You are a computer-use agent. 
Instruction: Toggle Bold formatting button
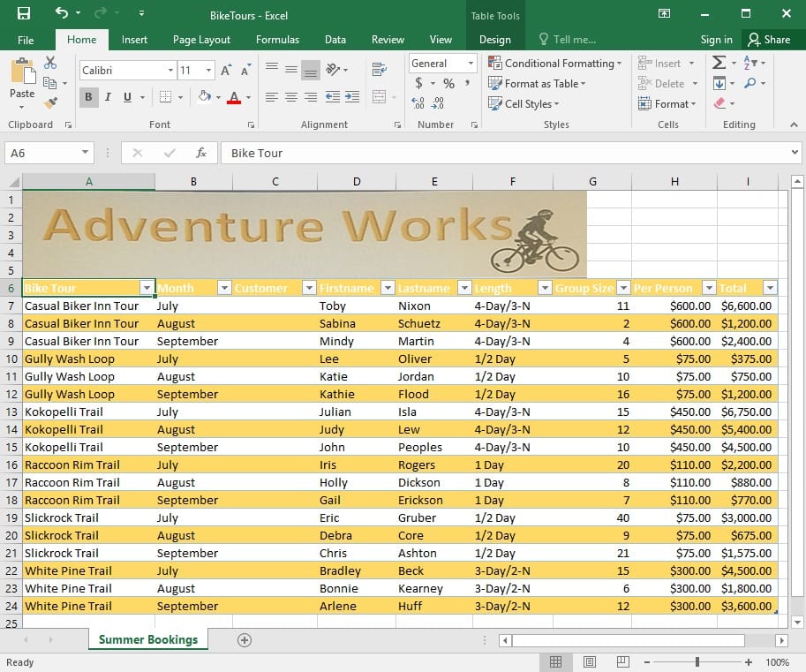[88, 97]
